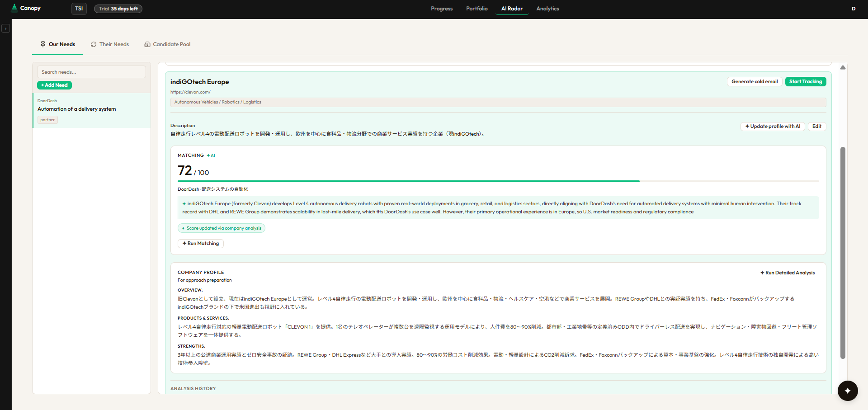The image size is (868, 410).
Task: Click the partner tag on DoorDash need
Action: 47,120
